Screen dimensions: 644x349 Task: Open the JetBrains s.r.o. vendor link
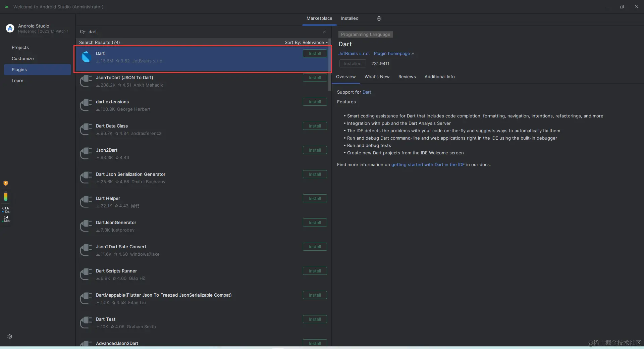(x=354, y=54)
